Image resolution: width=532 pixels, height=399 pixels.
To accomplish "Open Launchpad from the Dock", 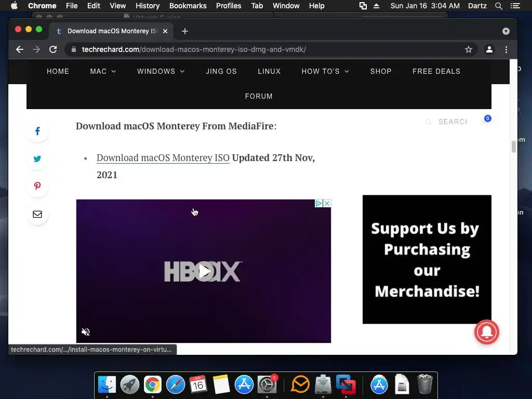I will coord(129,385).
